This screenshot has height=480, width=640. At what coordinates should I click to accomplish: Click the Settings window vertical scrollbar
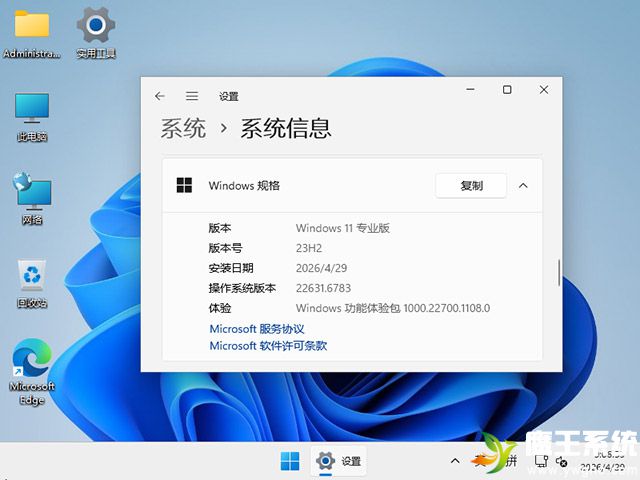tap(559, 272)
